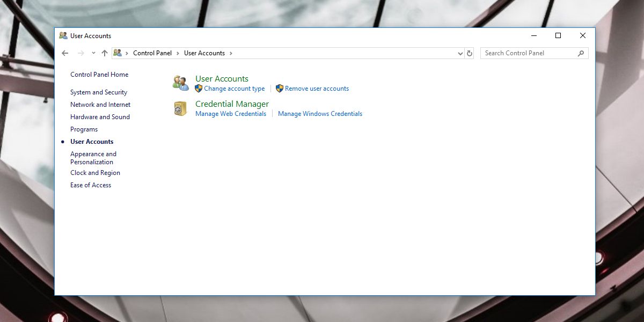644x322 pixels.
Task: Open Hardware and Sound in sidebar
Action: 100,117
